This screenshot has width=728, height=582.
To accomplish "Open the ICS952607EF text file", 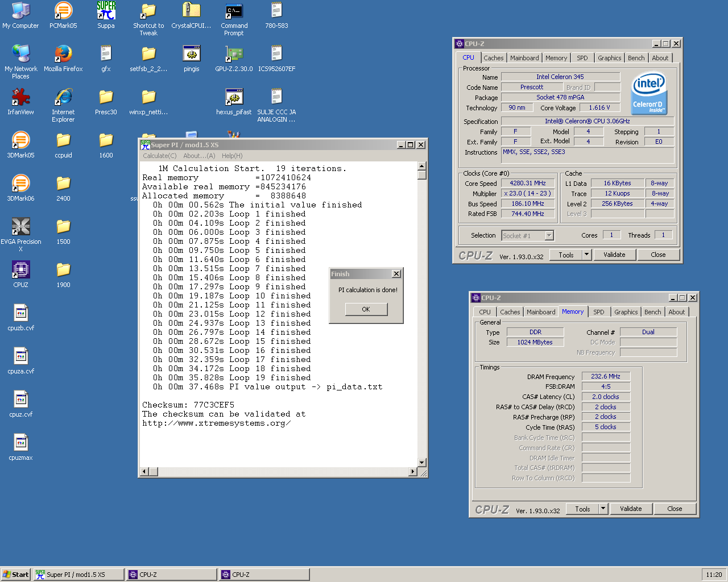I will point(276,58).
